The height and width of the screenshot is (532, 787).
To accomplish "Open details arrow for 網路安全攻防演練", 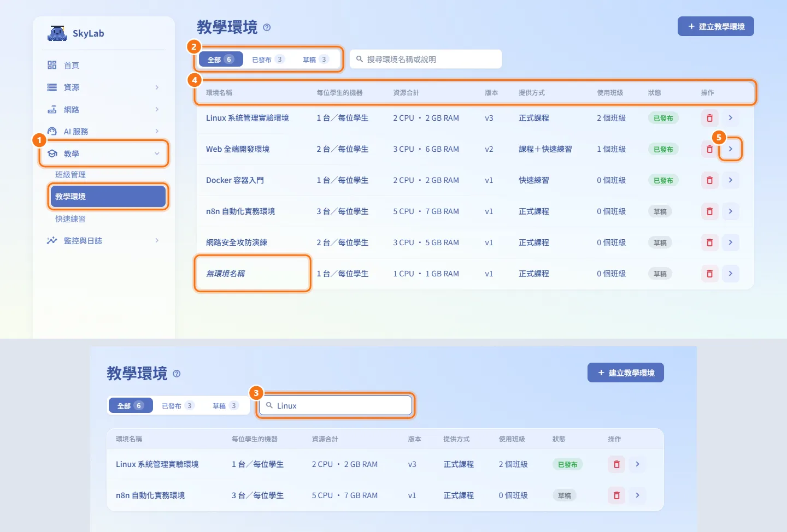I will click(731, 243).
